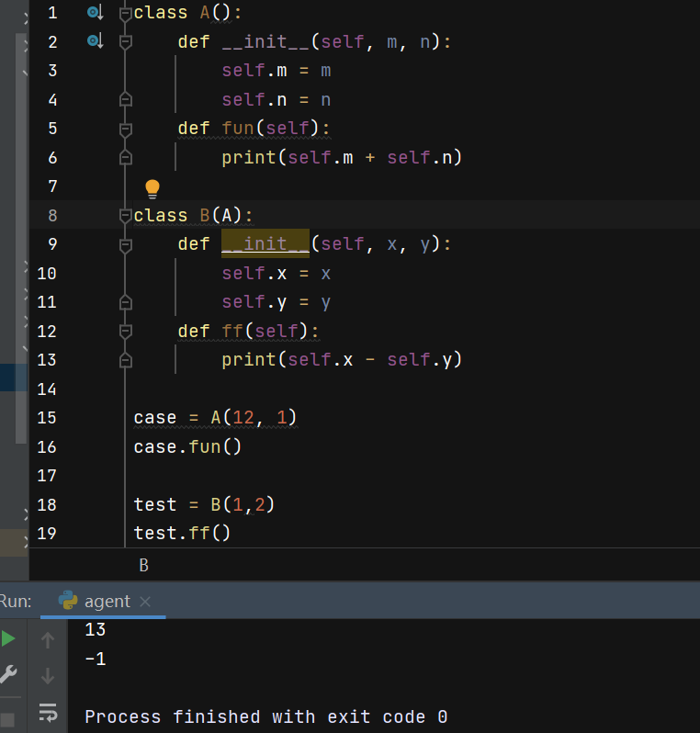Click 'def ff(self):' on line 12
The height and width of the screenshot is (733, 700).
pyautogui.click(x=248, y=332)
